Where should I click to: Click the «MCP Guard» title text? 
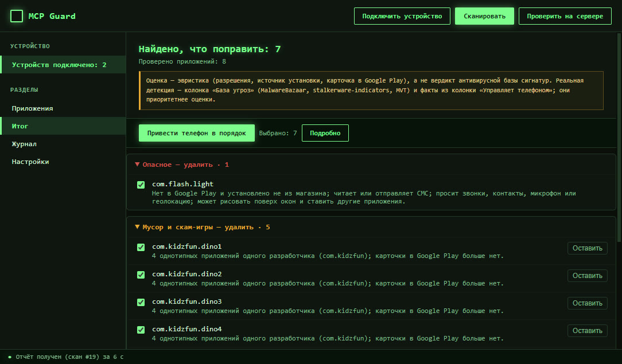tap(52, 16)
